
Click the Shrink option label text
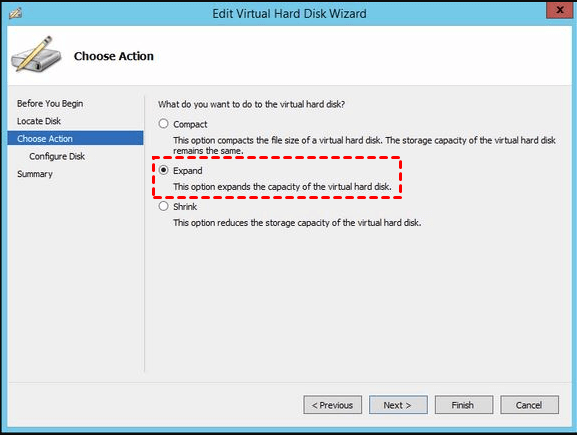click(185, 206)
